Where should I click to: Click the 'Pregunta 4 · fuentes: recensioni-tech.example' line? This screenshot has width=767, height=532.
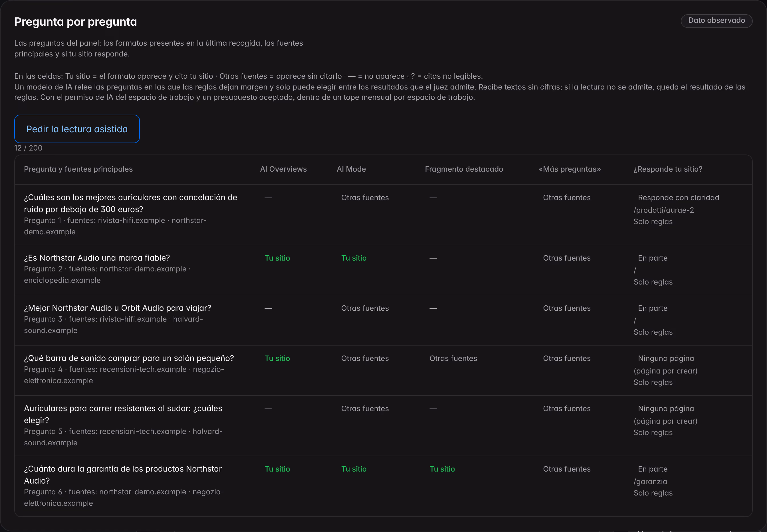(x=124, y=375)
